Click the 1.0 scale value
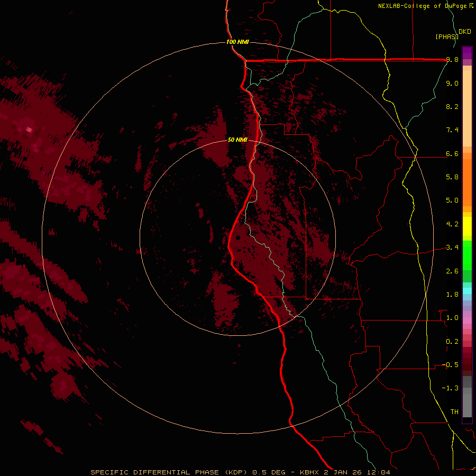Viewport: 476px width, 476px height. pos(452,318)
